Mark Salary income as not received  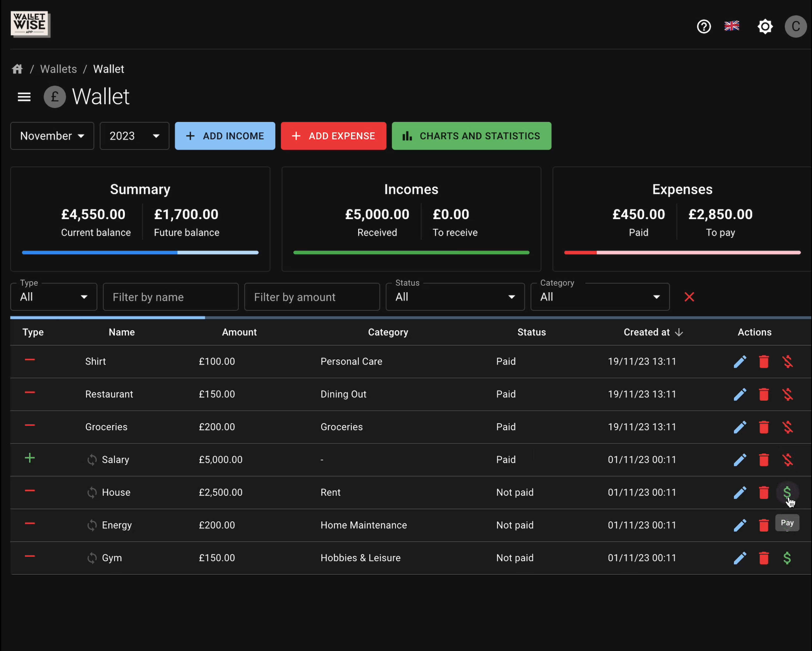tap(787, 460)
